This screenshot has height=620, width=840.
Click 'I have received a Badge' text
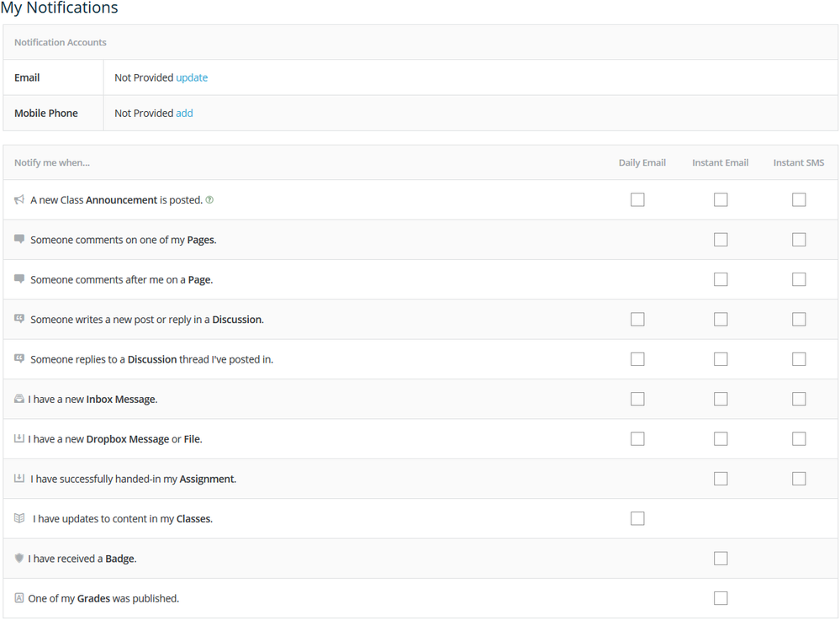(x=82, y=559)
